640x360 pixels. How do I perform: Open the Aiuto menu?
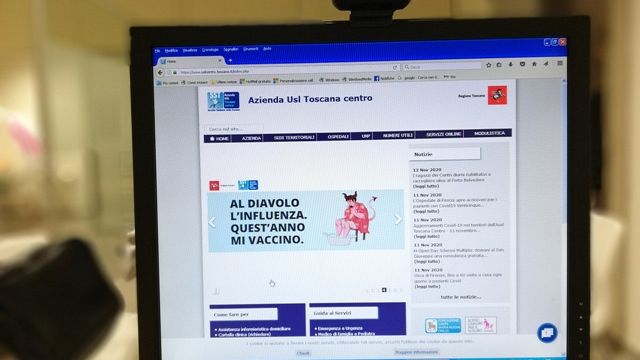[267, 49]
